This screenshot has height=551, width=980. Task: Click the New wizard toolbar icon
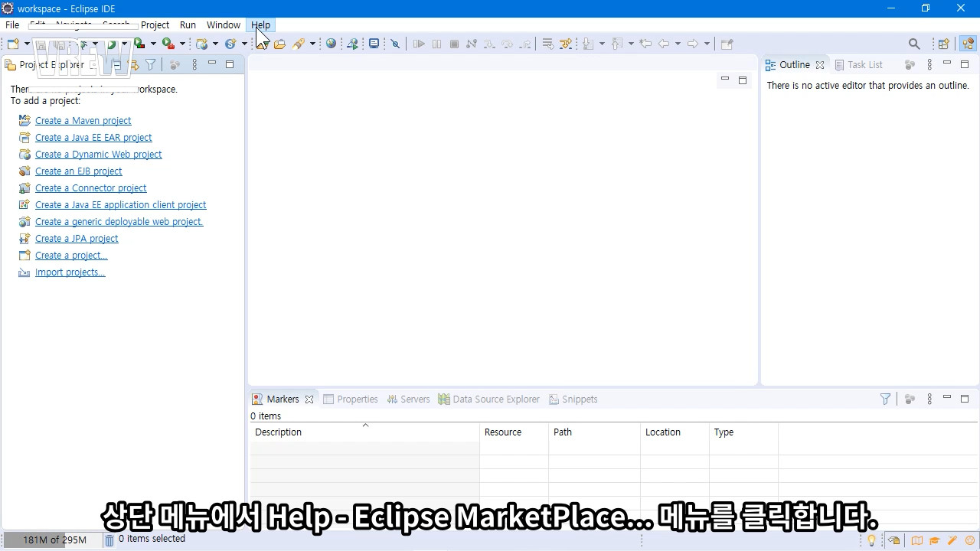(x=13, y=44)
